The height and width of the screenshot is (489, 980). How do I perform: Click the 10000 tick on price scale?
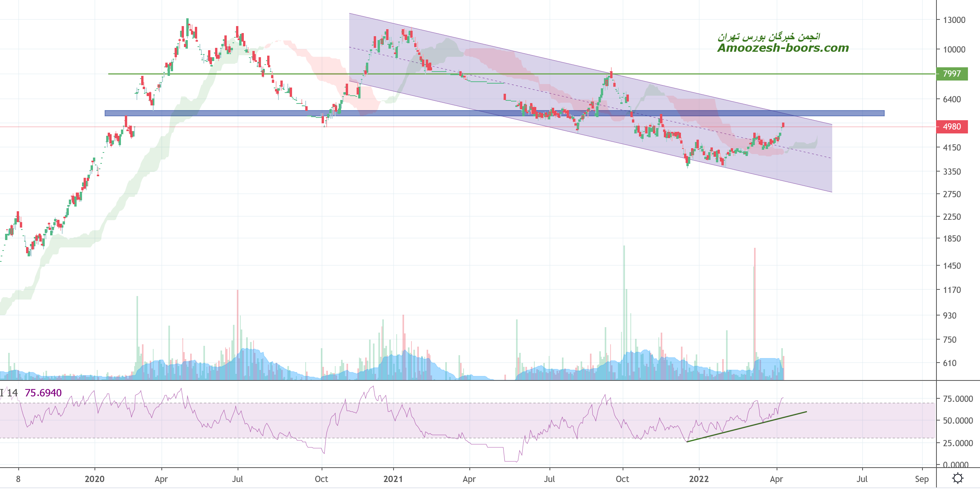(x=954, y=50)
